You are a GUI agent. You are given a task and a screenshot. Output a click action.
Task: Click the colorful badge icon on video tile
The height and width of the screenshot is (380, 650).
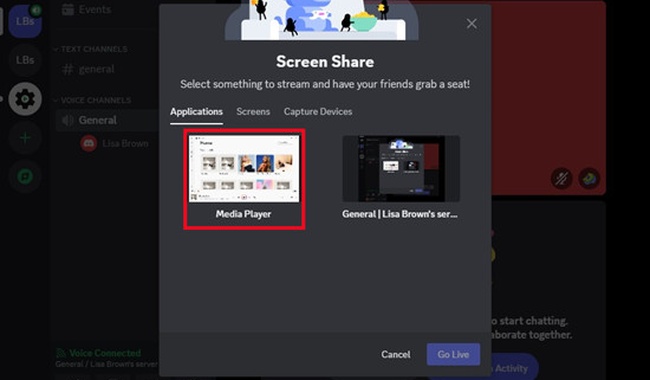coord(589,179)
